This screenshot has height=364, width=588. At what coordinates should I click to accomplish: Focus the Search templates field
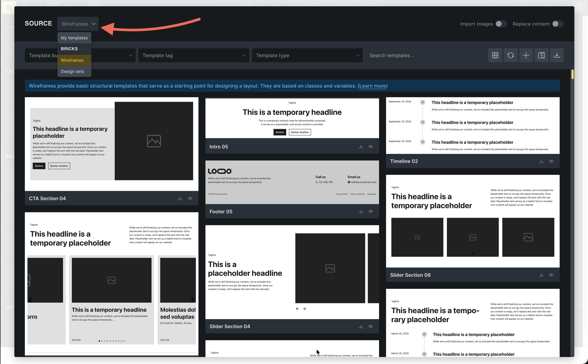point(424,55)
